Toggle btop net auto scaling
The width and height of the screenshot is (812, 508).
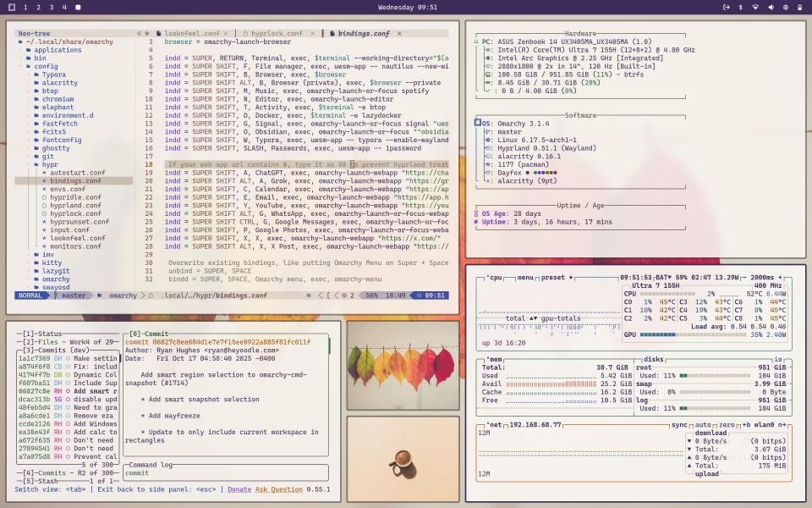coord(703,424)
